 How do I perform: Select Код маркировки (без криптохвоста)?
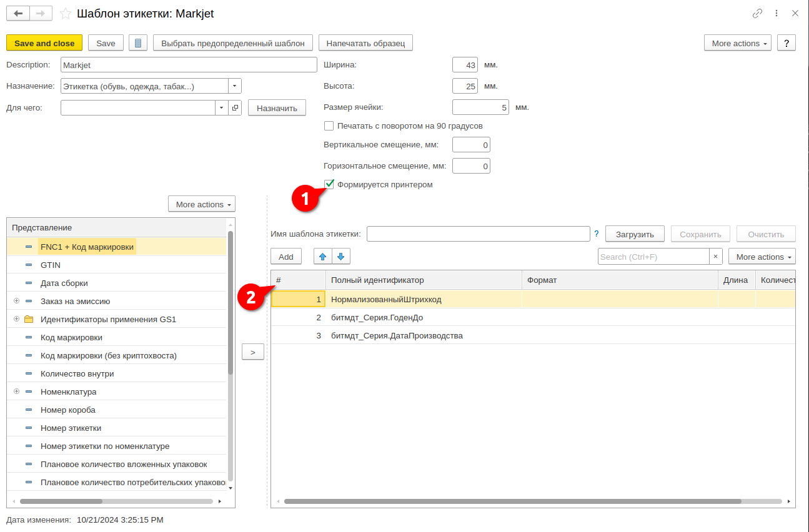109,355
